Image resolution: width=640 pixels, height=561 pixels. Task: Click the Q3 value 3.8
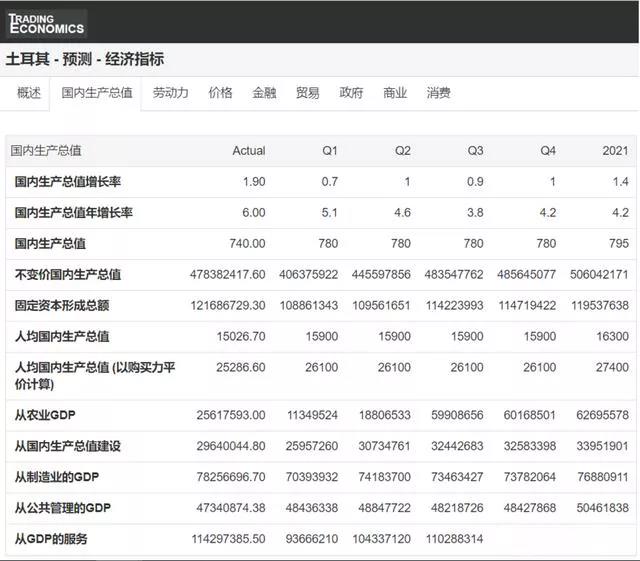click(475, 212)
